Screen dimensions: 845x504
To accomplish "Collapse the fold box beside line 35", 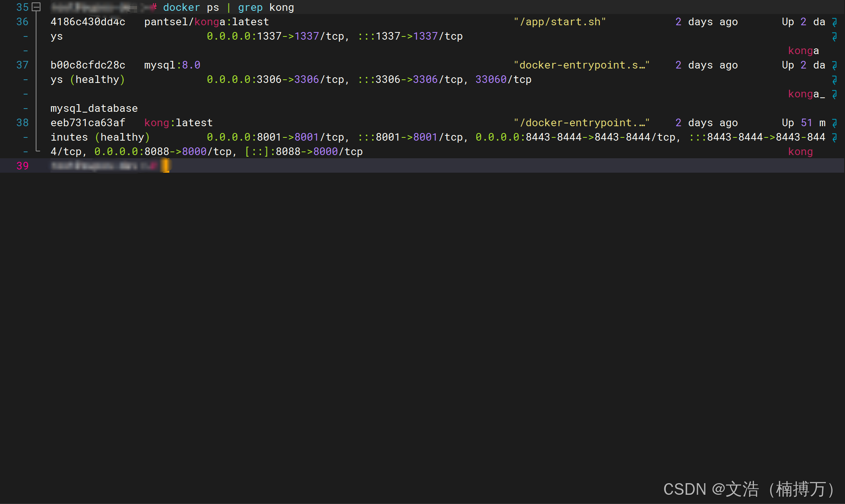I will (36, 7).
